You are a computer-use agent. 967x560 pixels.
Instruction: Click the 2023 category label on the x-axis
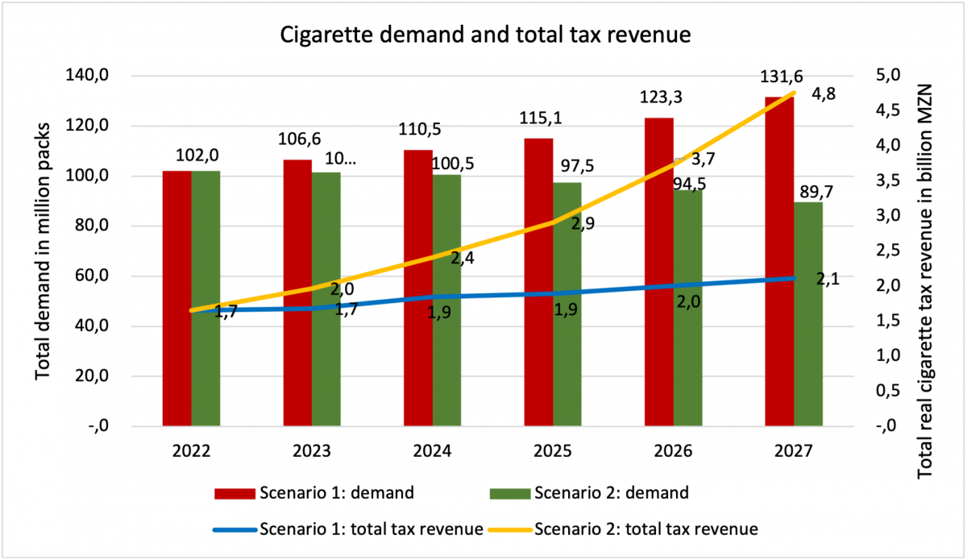coord(312,450)
